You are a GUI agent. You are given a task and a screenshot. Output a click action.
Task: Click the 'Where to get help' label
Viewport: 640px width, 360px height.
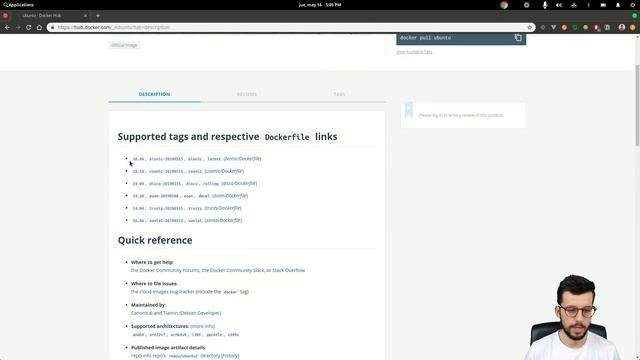152,262
